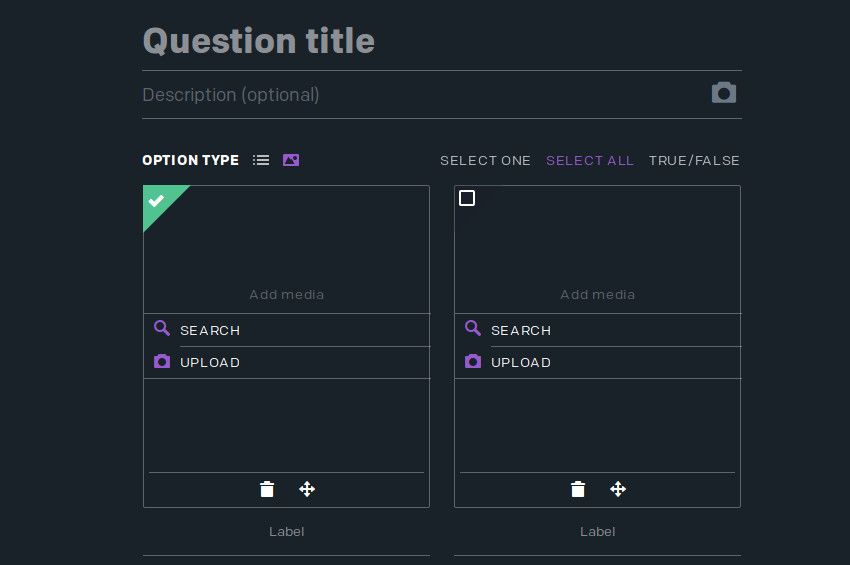This screenshot has height=565, width=850.
Task: Switch option type to image view icon
Action: point(291,160)
